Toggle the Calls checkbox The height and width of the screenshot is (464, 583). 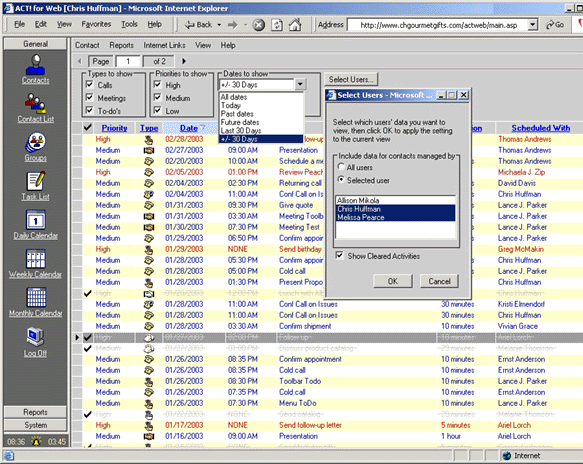coord(89,84)
